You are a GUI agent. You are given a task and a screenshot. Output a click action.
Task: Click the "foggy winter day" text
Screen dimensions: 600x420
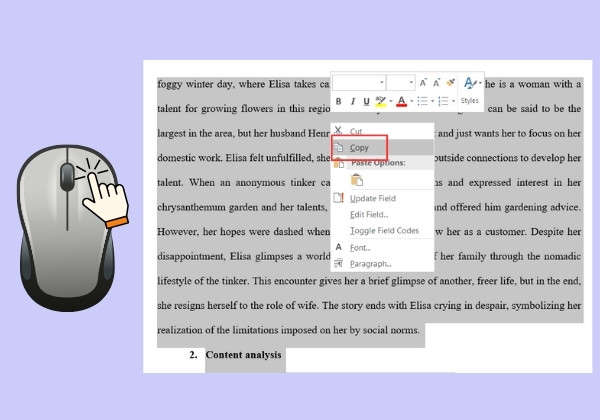(x=194, y=84)
